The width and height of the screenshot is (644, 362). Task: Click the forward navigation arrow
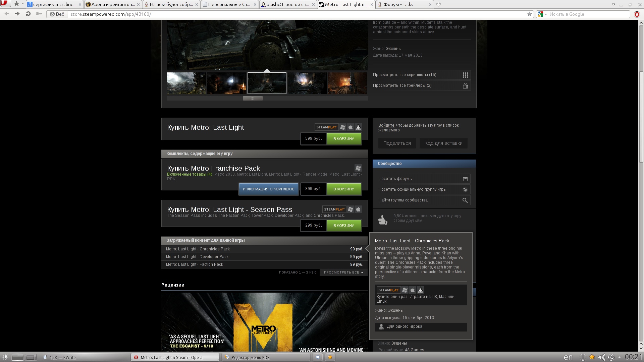[17, 14]
